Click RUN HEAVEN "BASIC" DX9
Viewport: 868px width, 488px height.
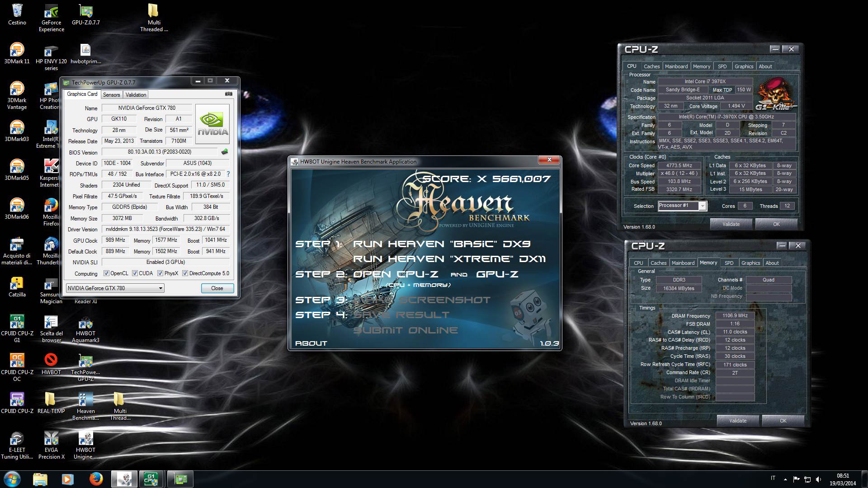(442, 244)
